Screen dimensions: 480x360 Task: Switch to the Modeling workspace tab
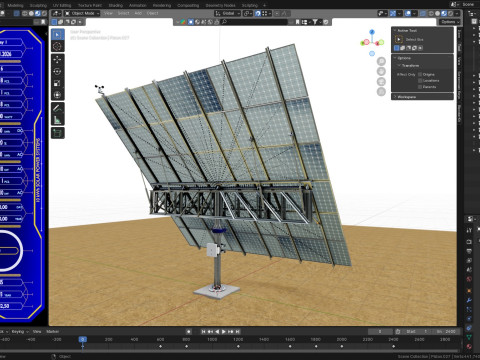15,5
